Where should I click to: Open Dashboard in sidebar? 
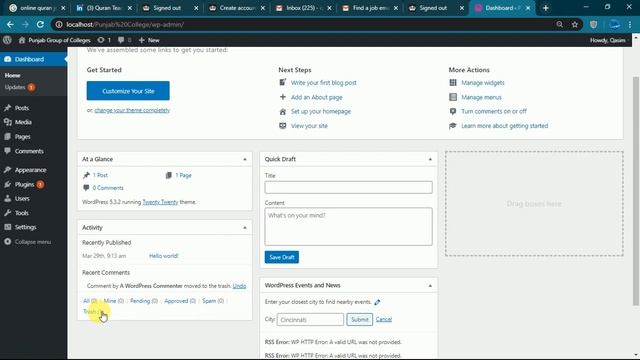click(33, 59)
